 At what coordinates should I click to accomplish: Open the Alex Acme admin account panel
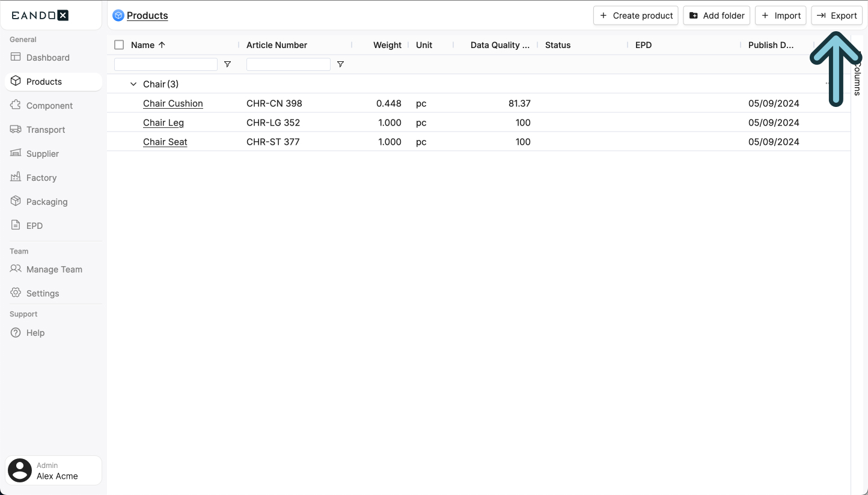pos(53,470)
